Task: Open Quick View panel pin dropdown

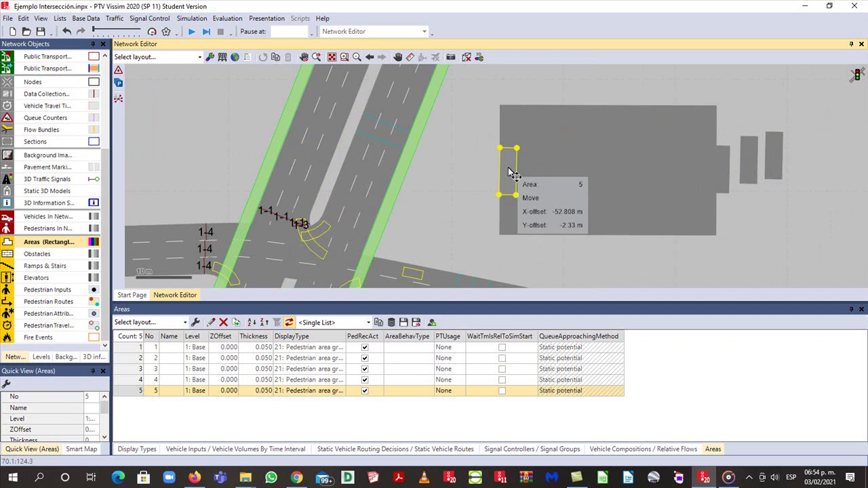Action: [94, 371]
